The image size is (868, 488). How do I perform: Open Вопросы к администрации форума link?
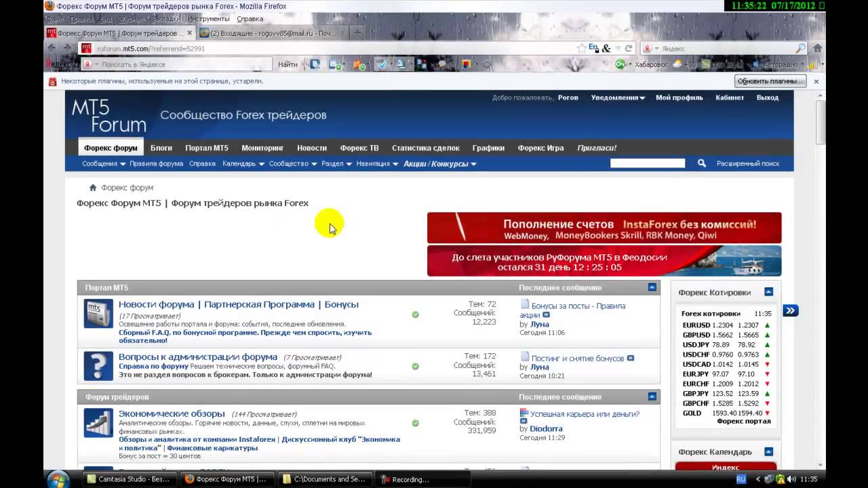click(198, 357)
